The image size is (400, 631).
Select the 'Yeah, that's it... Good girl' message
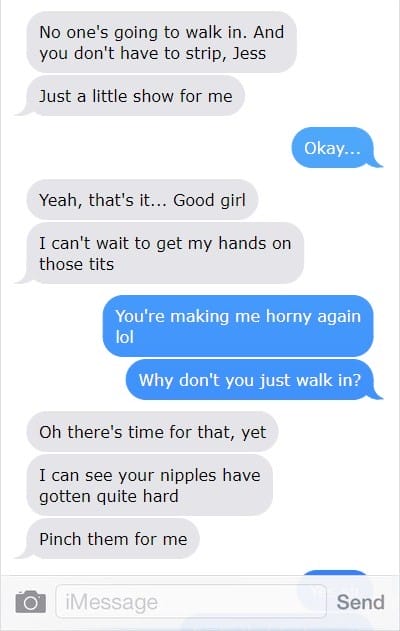pyautogui.click(x=142, y=200)
